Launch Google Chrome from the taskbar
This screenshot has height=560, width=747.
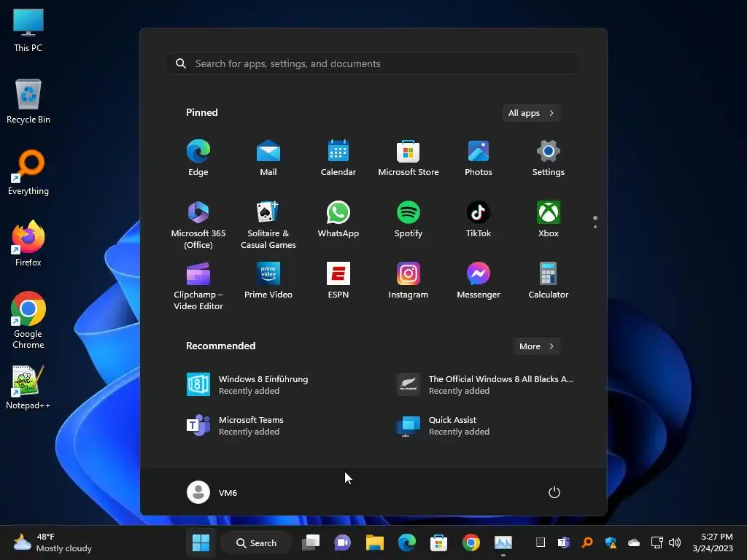click(x=471, y=542)
